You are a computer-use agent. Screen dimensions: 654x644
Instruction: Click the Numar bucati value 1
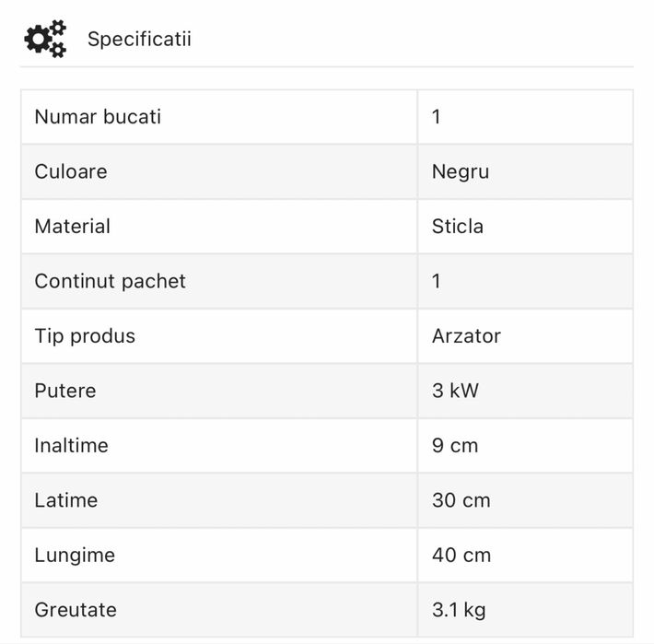click(436, 117)
